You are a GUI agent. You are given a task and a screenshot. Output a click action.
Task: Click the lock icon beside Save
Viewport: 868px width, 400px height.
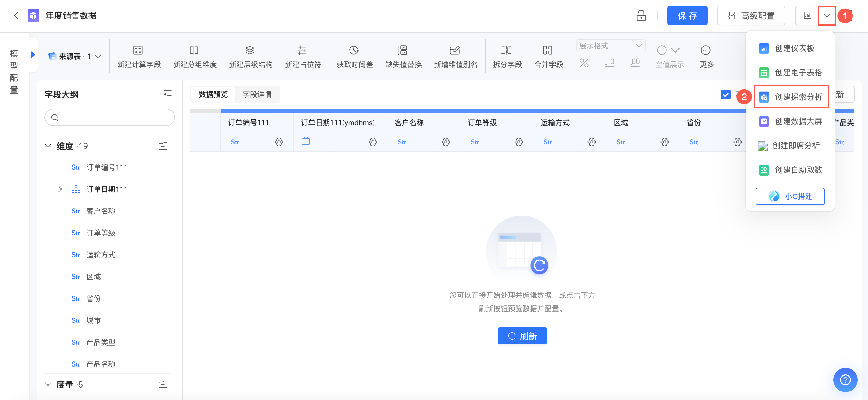point(641,16)
